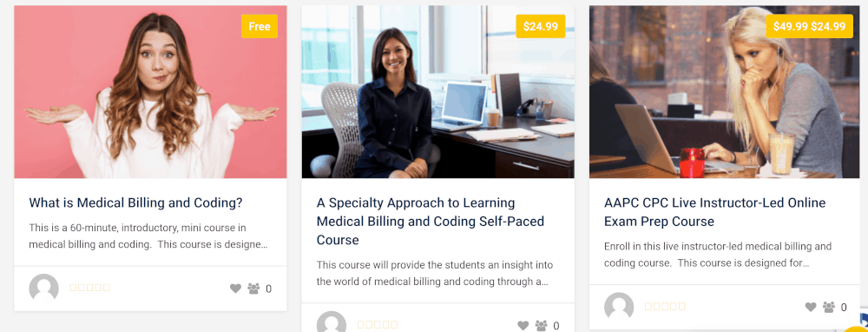Click the Free price badge
868x332 pixels.
(259, 26)
